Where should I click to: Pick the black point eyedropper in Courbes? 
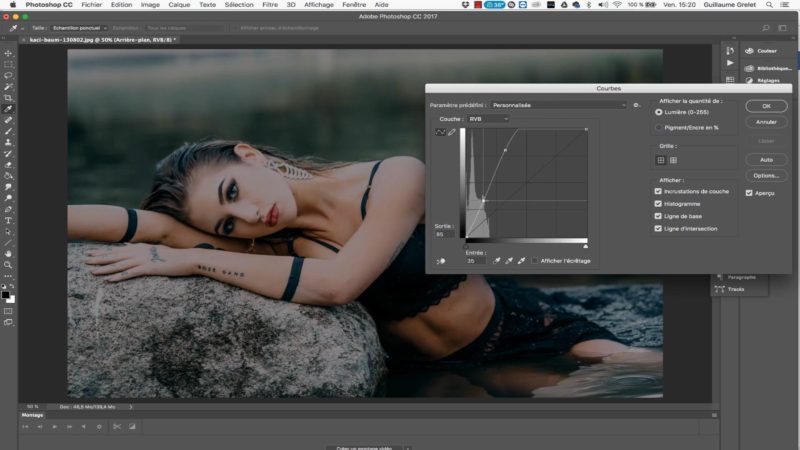tap(496, 261)
